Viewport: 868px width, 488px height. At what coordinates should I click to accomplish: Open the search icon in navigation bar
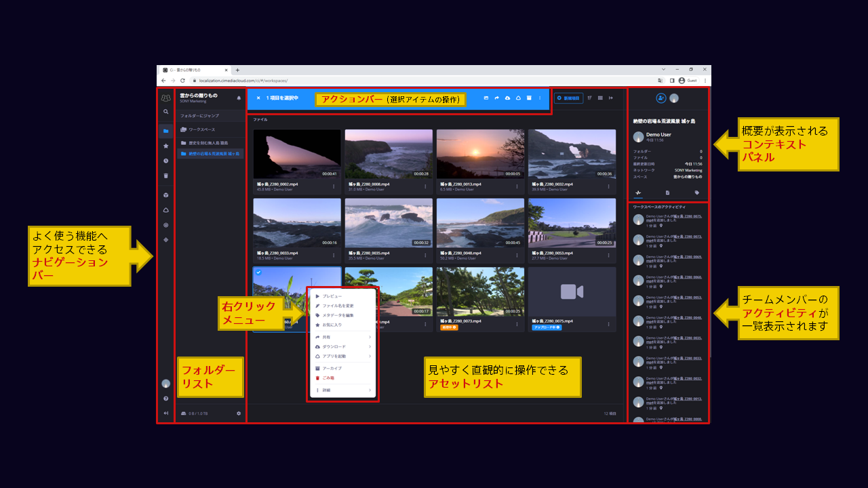click(165, 112)
